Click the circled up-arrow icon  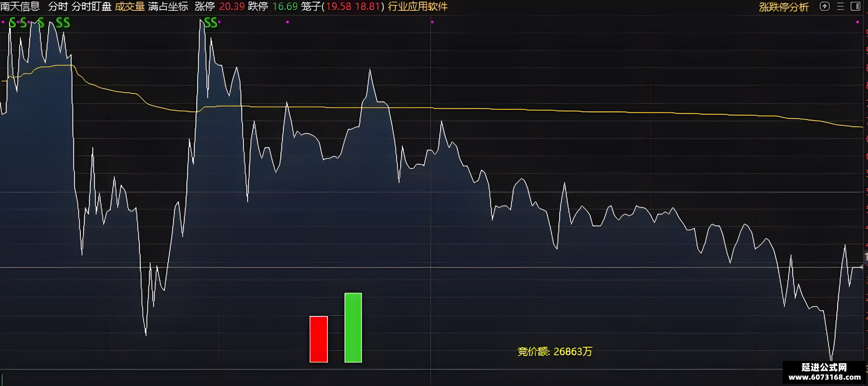coord(824,6)
